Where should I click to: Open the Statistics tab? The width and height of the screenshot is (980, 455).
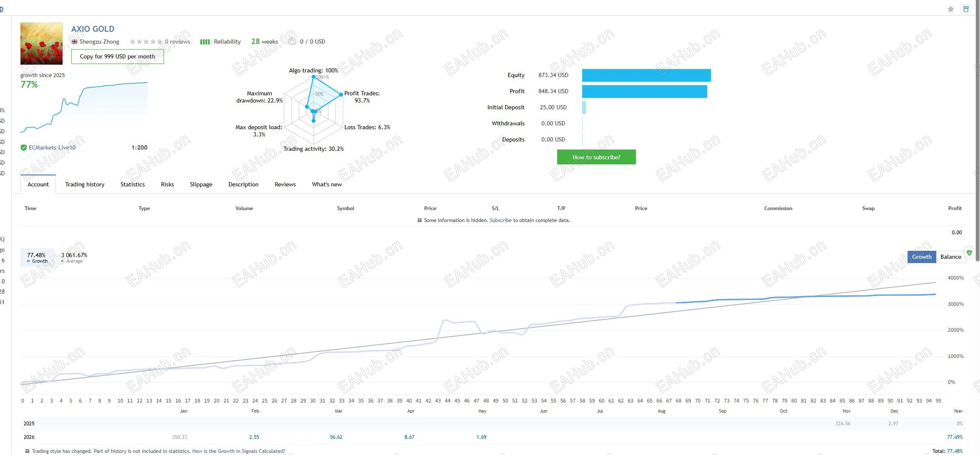(133, 184)
